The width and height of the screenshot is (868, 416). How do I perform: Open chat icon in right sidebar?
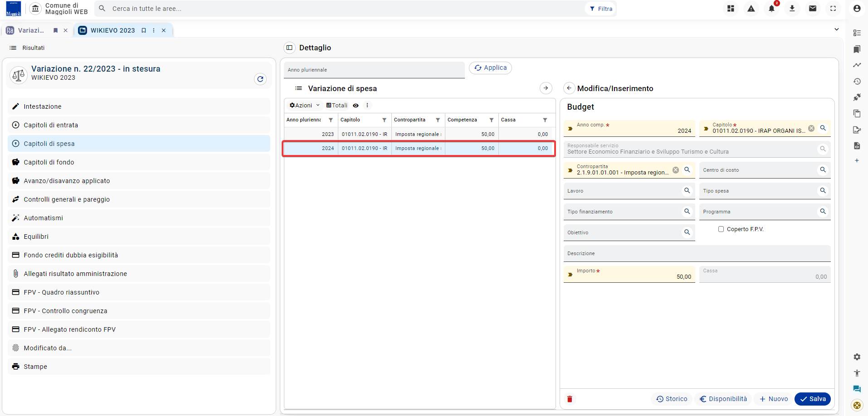coord(857,389)
